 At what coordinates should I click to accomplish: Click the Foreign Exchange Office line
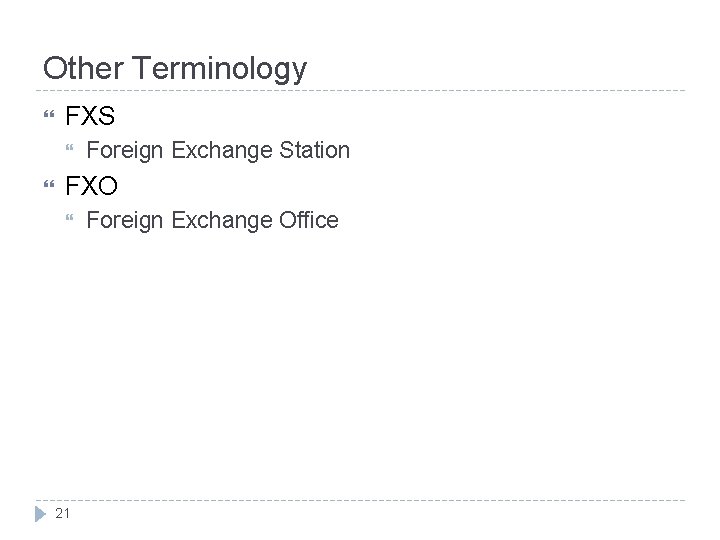(x=213, y=220)
